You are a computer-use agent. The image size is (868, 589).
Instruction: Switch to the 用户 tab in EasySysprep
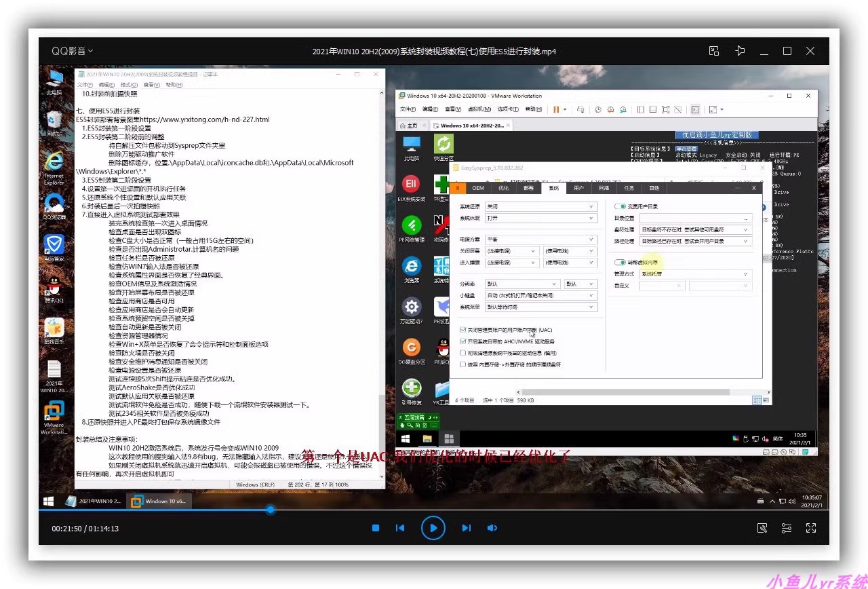pos(578,188)
